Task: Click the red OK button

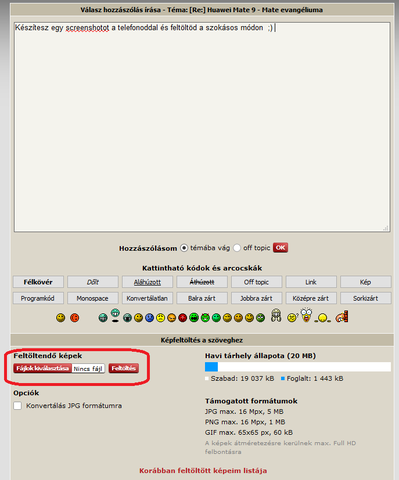Action: click(x=280, y=248)
